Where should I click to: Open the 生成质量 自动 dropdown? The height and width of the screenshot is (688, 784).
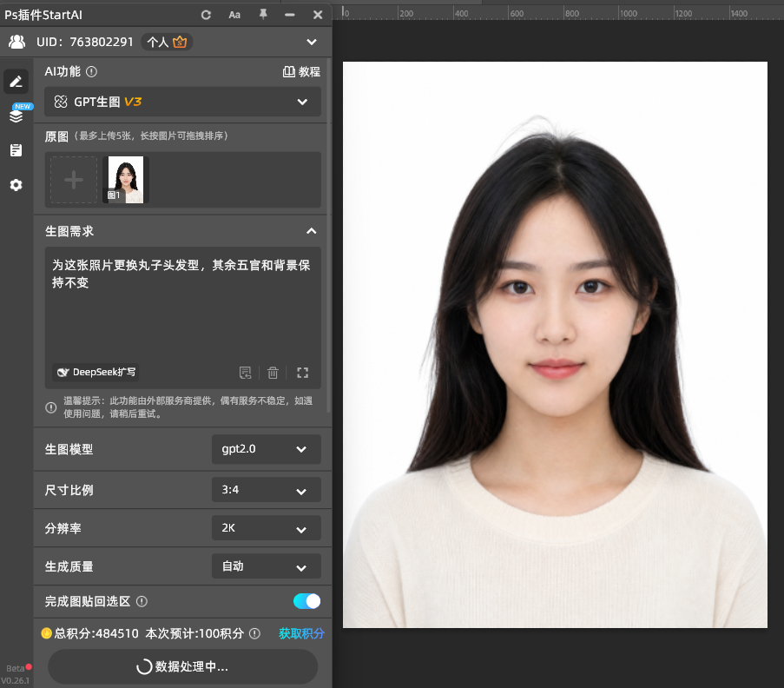coord(266,566)
